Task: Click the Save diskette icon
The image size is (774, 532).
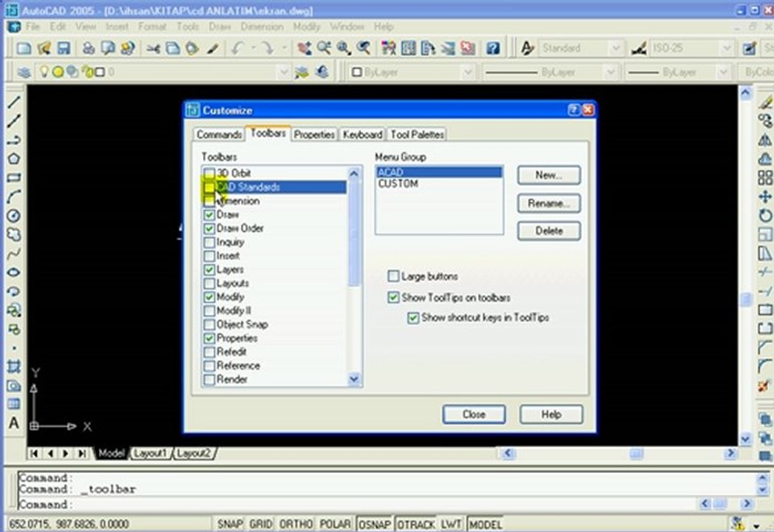Action: click(64, 48)
